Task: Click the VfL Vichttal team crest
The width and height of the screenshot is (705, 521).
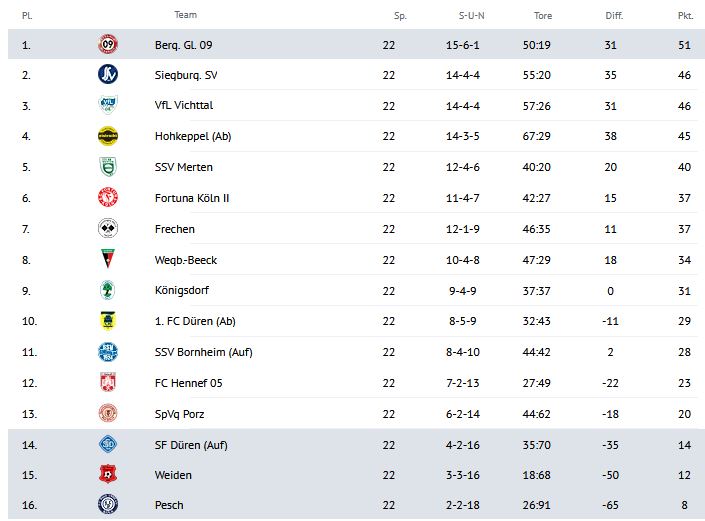Action: pos(108,105)
